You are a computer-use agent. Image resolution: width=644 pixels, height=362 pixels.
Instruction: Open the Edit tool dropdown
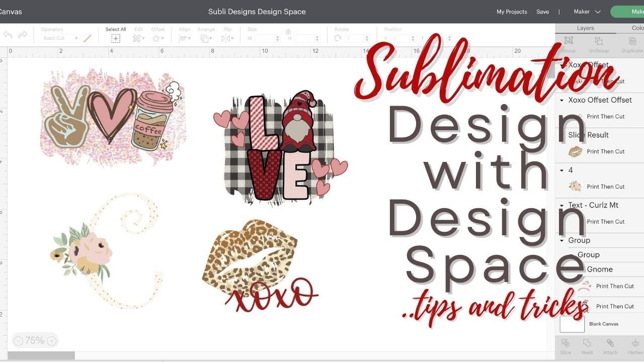coord(138,38)
